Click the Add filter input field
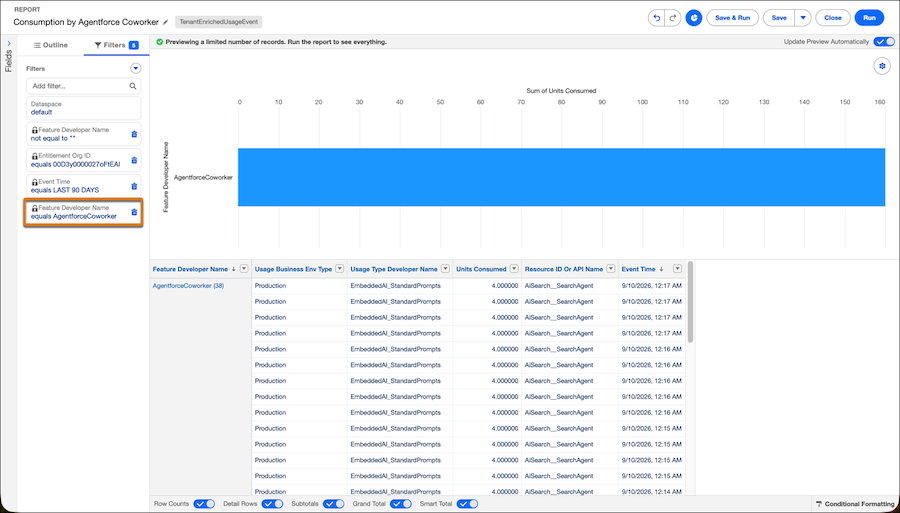The width and height of the screenshot is (900, 513). tap(83, 86)
